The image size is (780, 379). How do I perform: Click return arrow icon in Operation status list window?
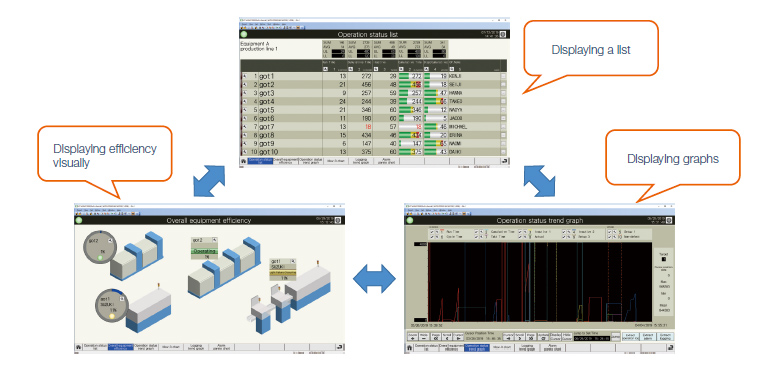(504, 161)
